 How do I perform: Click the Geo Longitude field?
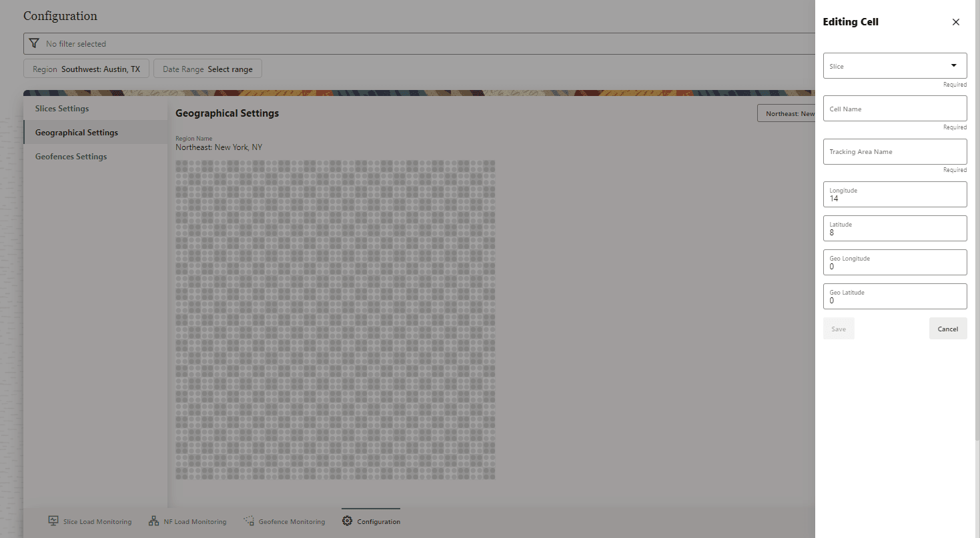click(x=895, y=263)
